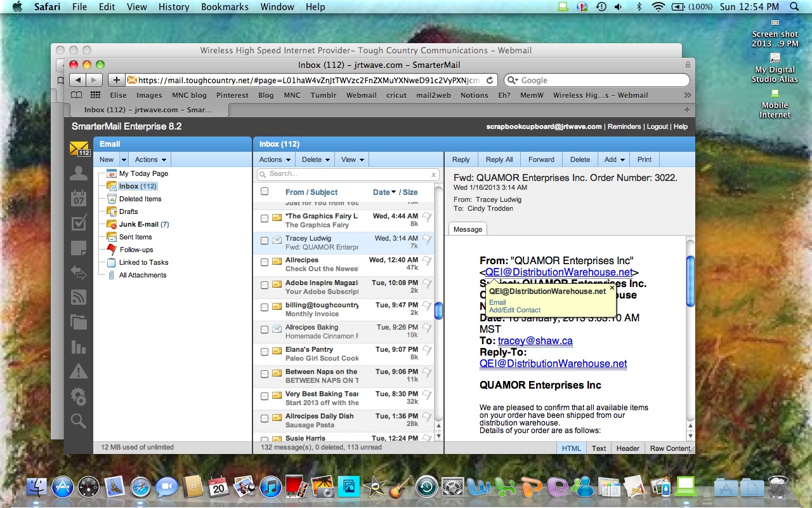Image resolution: width=812 pixels, height=508 pixels.
Task: Sort messages by Date column
Action: coord(384,192)
